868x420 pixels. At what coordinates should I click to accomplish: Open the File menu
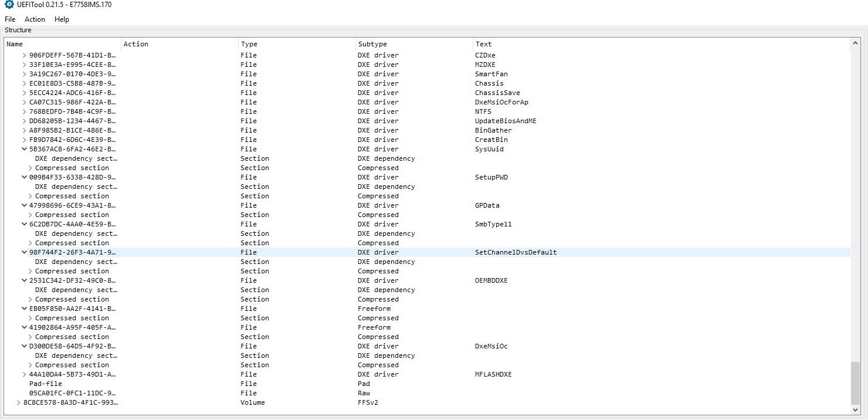pos(10,19)
